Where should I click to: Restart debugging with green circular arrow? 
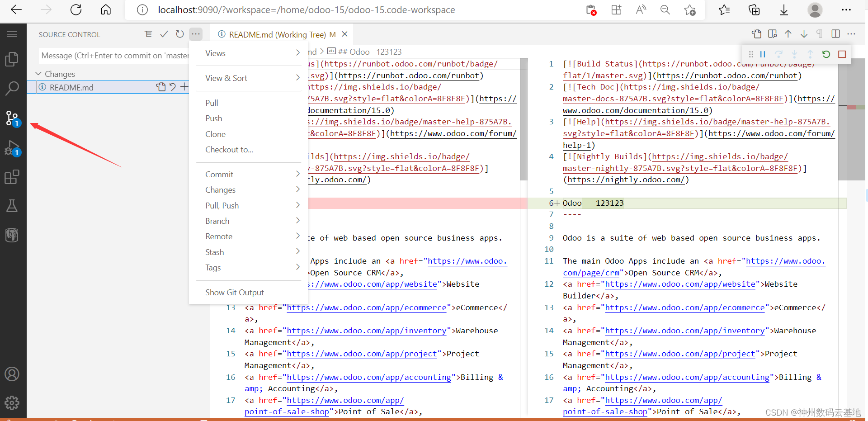click(x=826, y=54)
